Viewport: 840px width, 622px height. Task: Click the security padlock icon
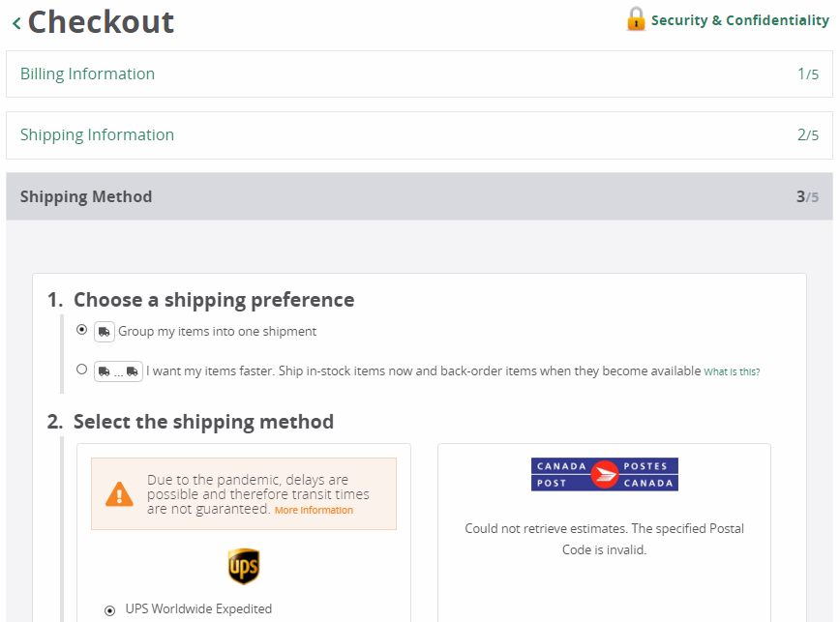[636, 19]
